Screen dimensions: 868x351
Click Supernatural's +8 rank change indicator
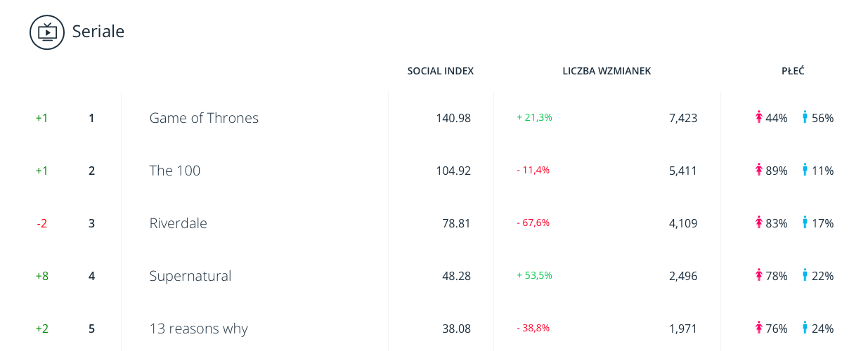pyautogui.click(x=42, y=276)
